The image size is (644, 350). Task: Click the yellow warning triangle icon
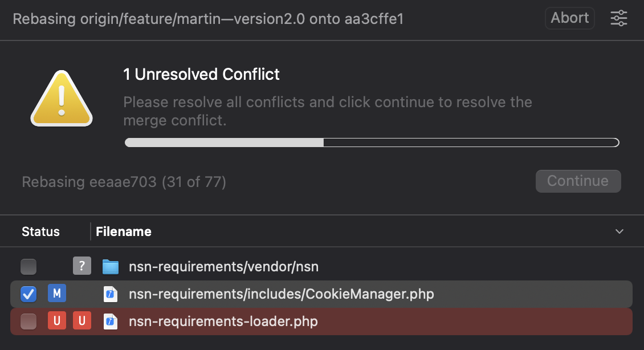[61, 99]
